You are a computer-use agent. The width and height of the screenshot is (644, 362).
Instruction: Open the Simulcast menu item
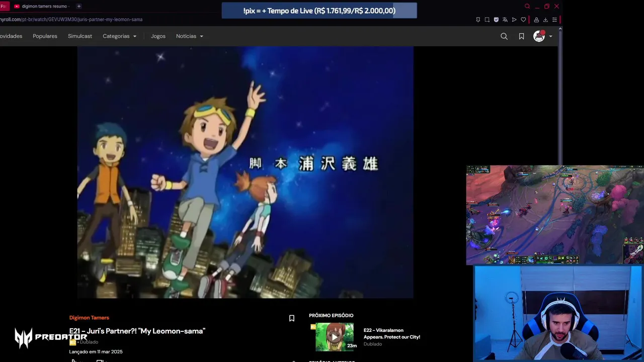tap(80, 36)
